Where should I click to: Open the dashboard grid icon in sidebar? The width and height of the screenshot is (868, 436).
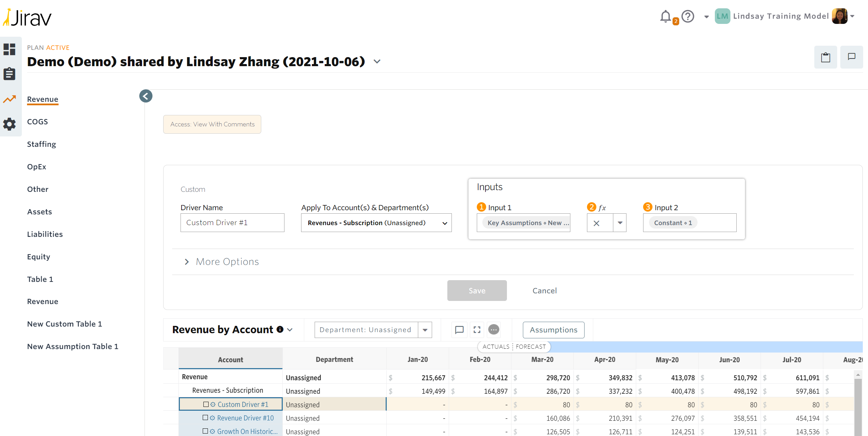point(9,49)
